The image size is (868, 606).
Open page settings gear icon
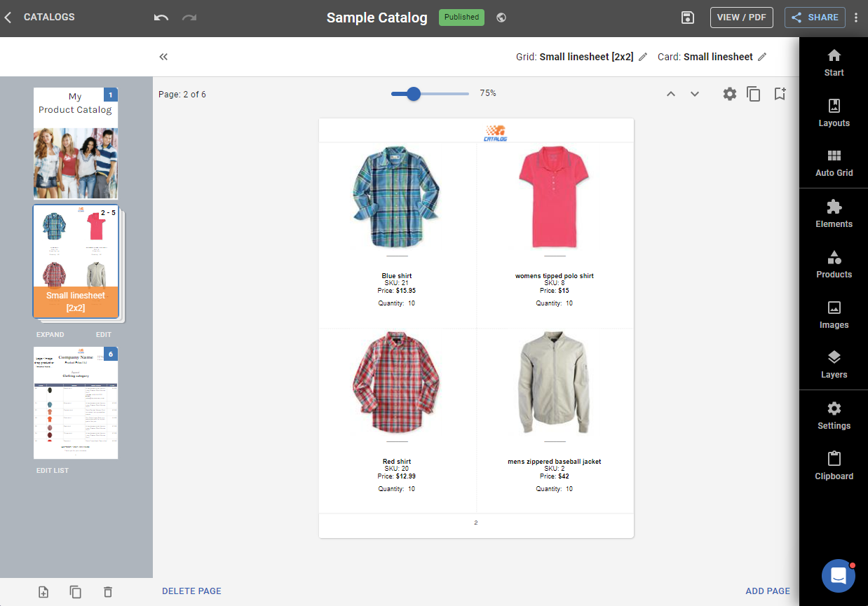[x=730, y=94]
